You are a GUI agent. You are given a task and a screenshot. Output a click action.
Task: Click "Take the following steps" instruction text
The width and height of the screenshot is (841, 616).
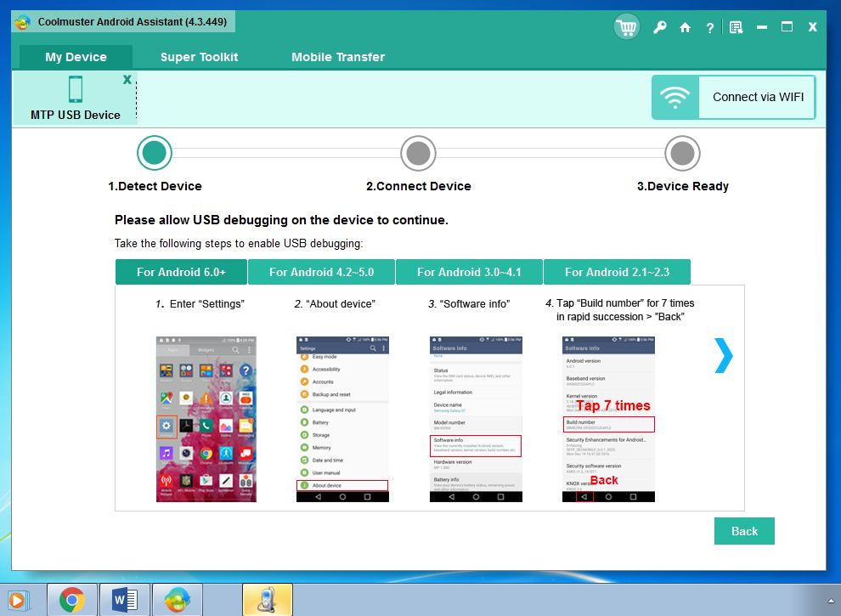click(x=239, y=244)
